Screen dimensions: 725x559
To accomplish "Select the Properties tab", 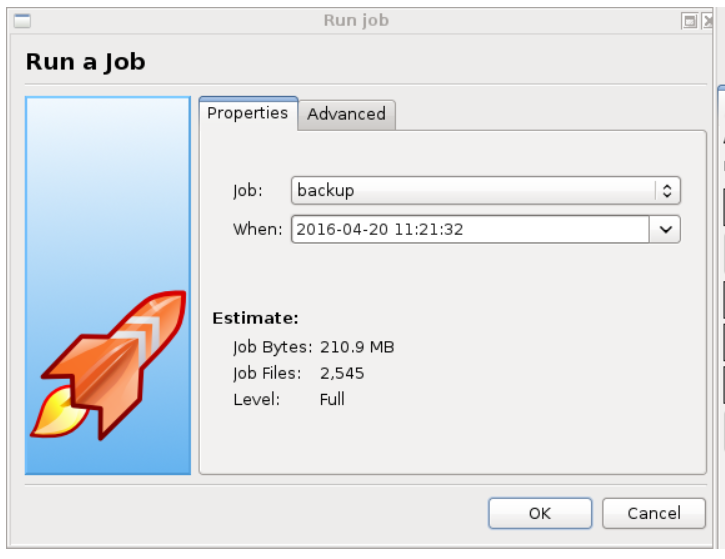I will coord(247,113).
